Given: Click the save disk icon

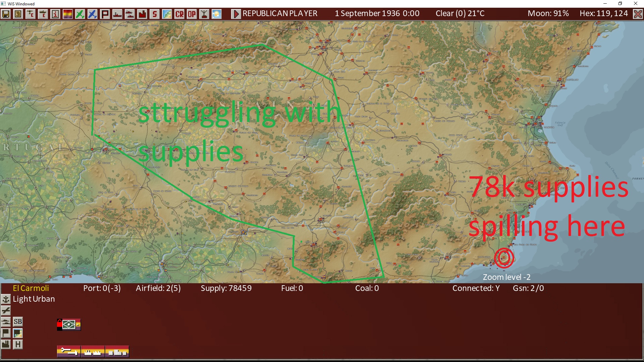Looking at the screenshot, I should click(x=6, y=14).
